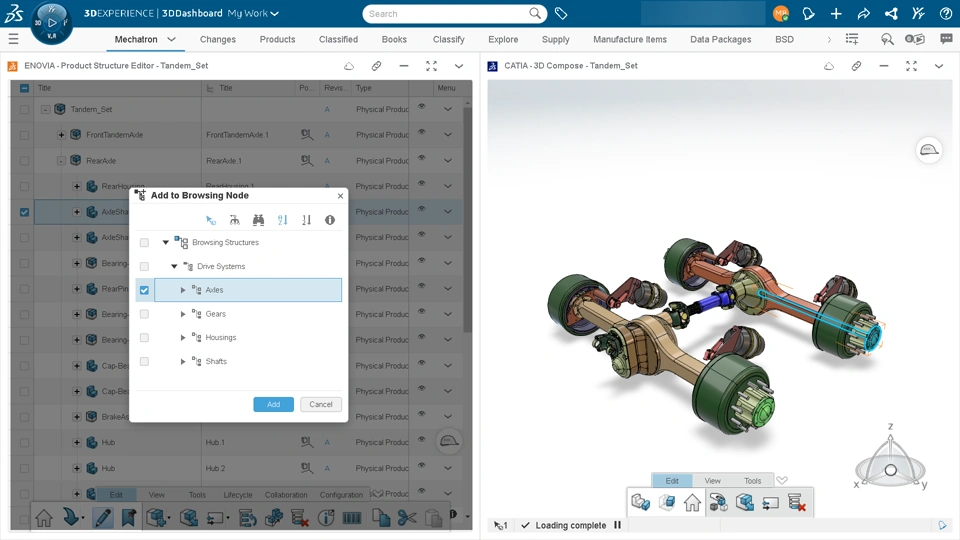Click the tag icon beside search
The width and height of the screenshot is (960, 540).
click(x=561, y=13)
